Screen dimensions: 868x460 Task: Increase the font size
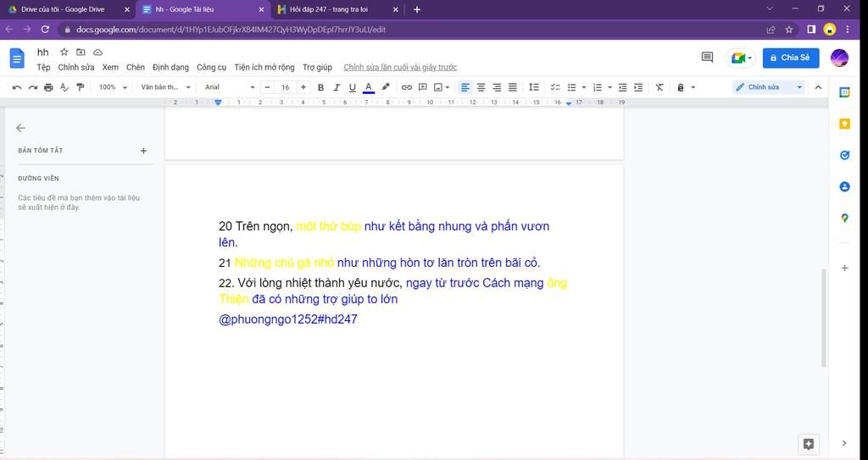point(303,87)
